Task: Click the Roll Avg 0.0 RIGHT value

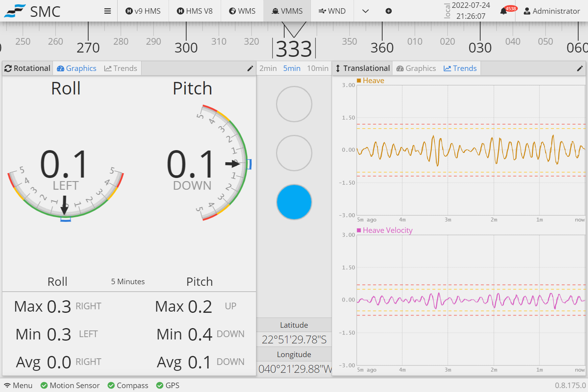Action: click(x=58, y=362)
